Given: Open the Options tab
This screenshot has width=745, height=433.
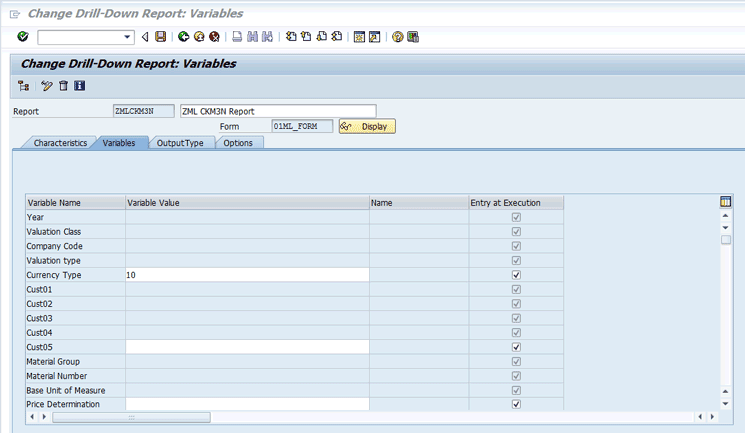Looking at the screenshot, I should (238, 143).
